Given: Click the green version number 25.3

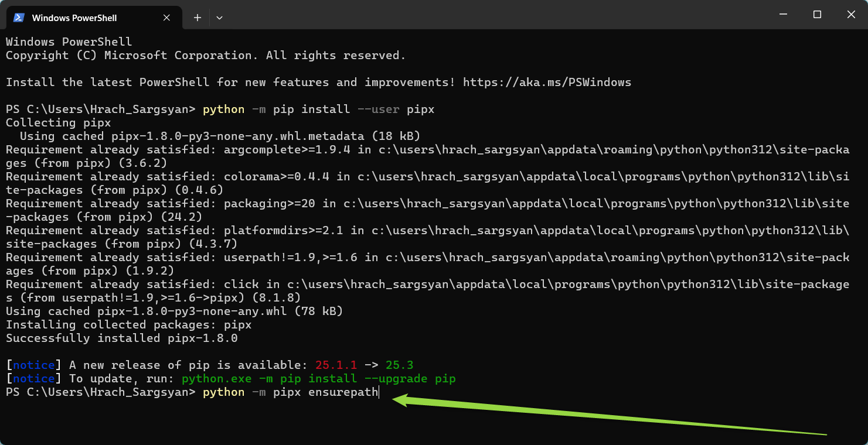Looking at the screenshot, I should pos(399,365).
